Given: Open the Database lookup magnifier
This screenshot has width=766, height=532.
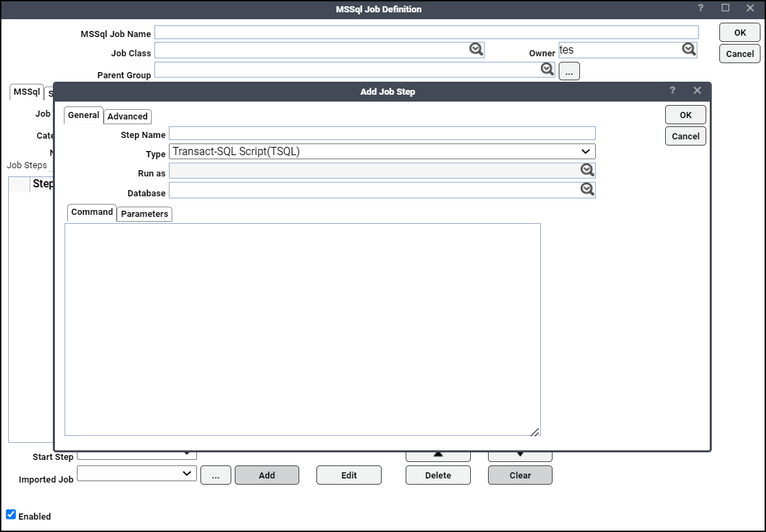Looking at the screenshot, I should click(x=588, y=189).
